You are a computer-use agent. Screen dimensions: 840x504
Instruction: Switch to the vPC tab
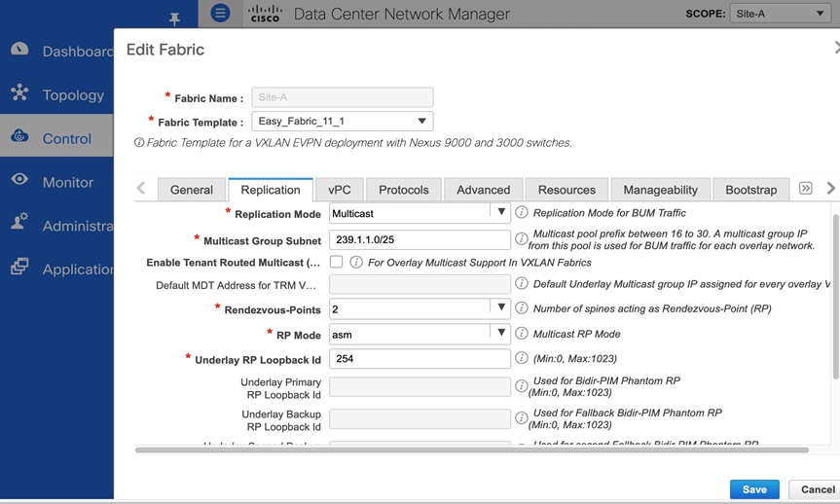pos(339,190)
